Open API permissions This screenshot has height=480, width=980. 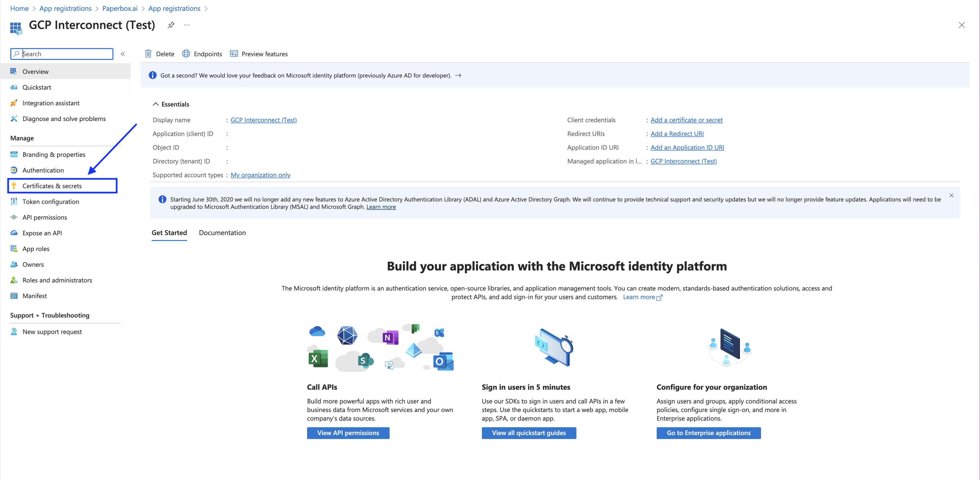(x=44, y=217)
